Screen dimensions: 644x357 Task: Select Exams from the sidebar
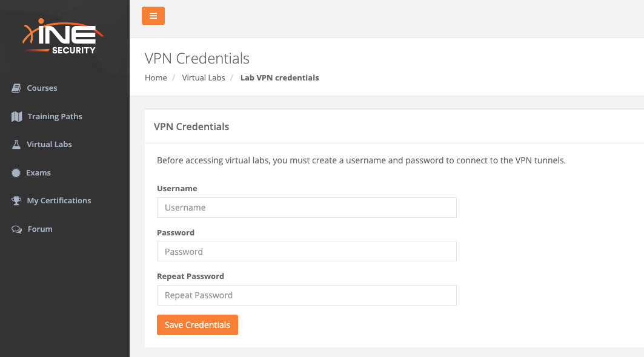38,173
